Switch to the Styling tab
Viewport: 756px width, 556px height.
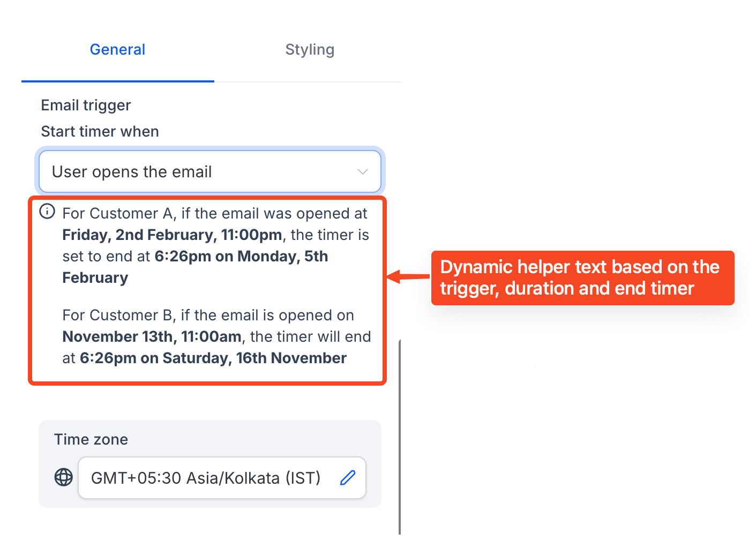click(x=310, y=49)
